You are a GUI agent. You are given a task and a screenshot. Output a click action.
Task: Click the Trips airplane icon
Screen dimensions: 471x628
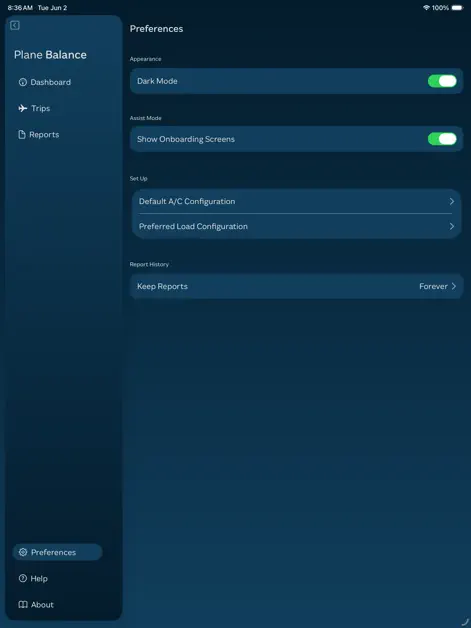(23, 108)
